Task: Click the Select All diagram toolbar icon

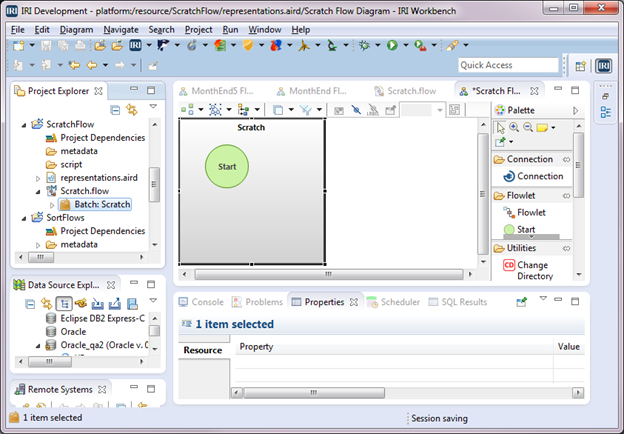Action: [x=215, y=109]
